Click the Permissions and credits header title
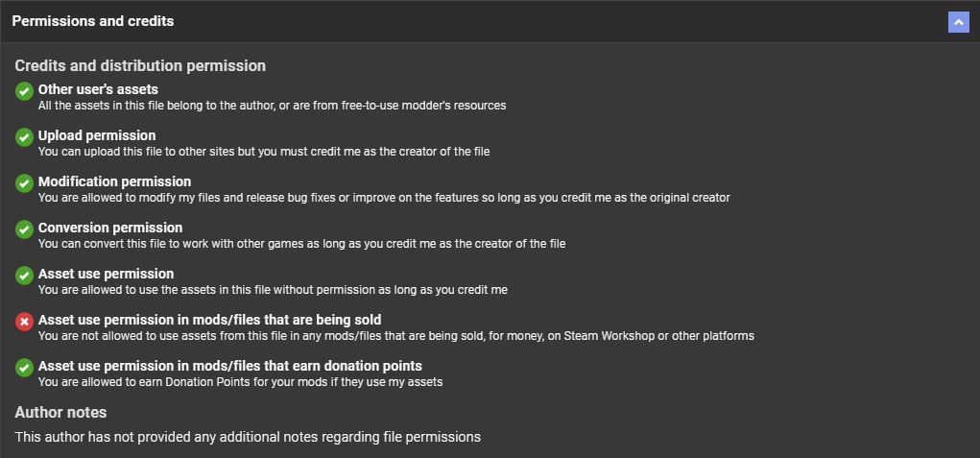Screen dimensions: 980x458 (93, 21)
